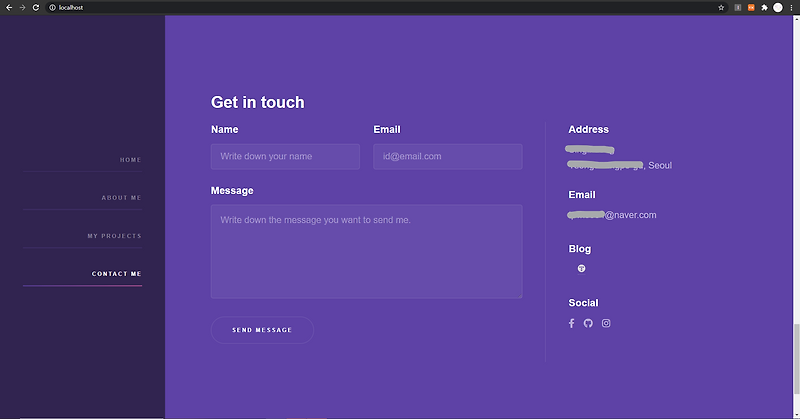Image resolution: width=800 pixels, height=419 pixels.
Task: Bookmark this page with star icon
Action: click(x=721, y=7)
